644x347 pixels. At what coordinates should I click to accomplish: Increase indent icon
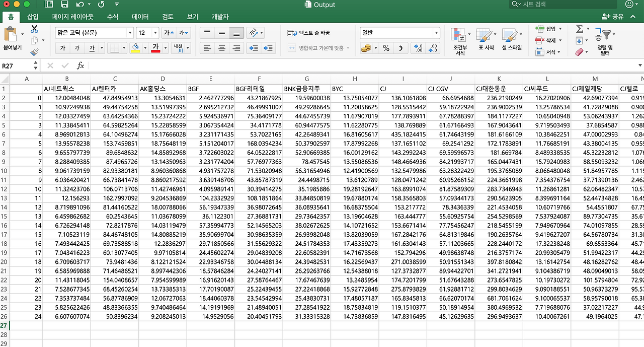(269, 48)
